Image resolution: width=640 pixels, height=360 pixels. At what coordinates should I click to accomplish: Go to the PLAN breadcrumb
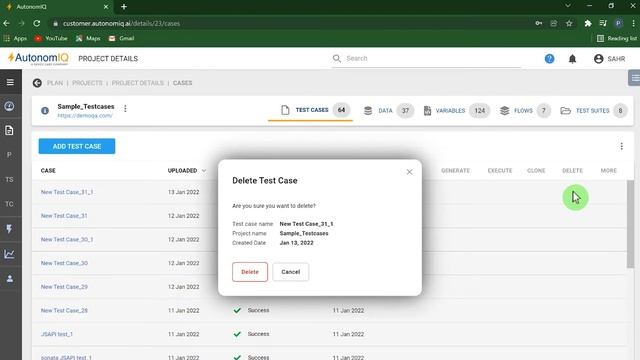55,83
